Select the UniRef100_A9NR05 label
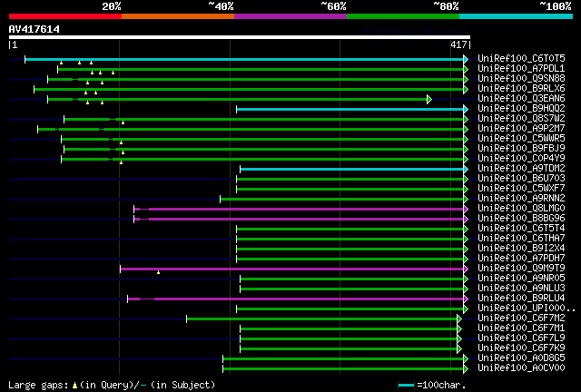 (x=521, y=279)
